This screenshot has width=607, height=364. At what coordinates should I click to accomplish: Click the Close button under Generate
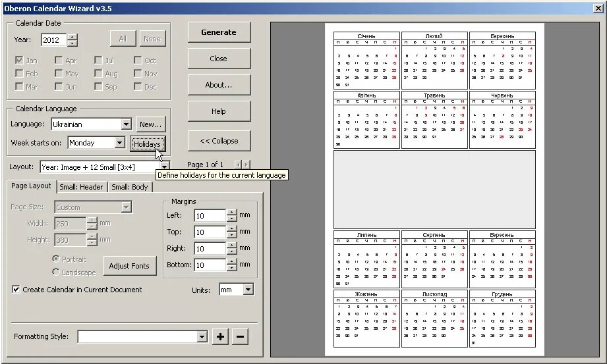(219, 59)
